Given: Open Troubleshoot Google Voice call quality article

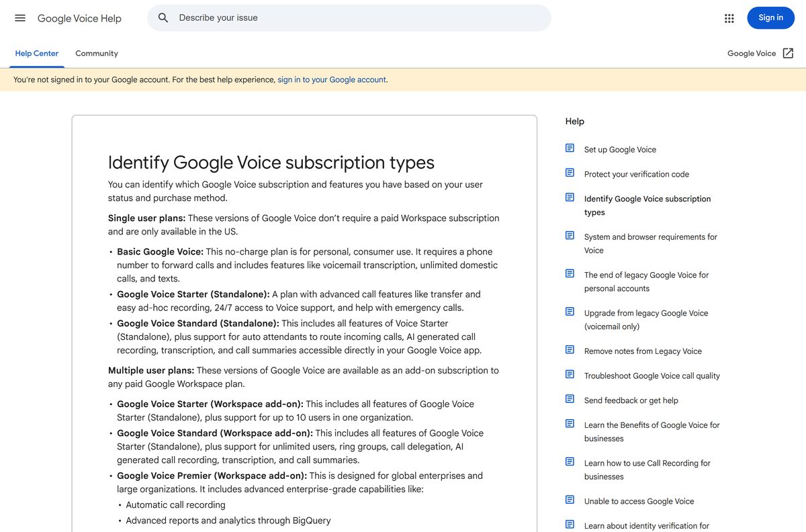Looking at the screenshot, I should [652, 376].
